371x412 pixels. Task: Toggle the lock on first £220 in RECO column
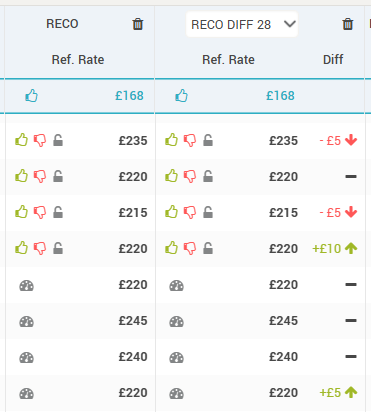(58, 176)
